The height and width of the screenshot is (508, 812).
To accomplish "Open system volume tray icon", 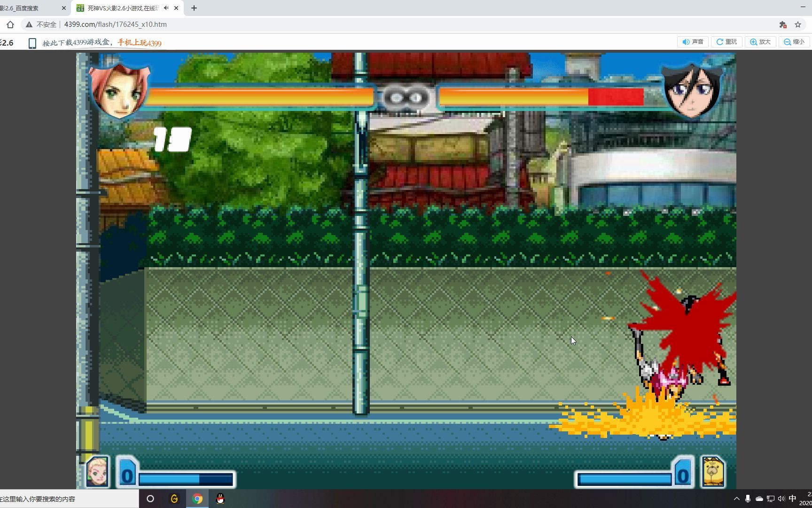I will [x=781, y=499].
